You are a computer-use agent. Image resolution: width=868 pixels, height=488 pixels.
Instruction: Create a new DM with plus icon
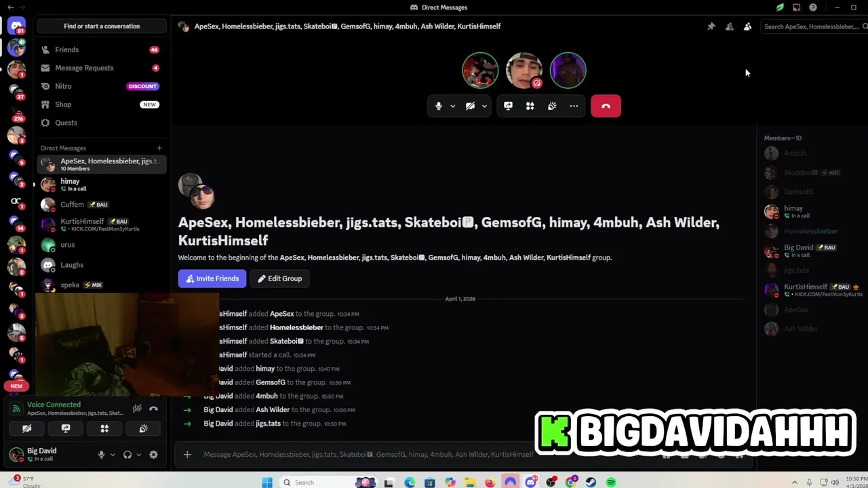tap(159, 148)
